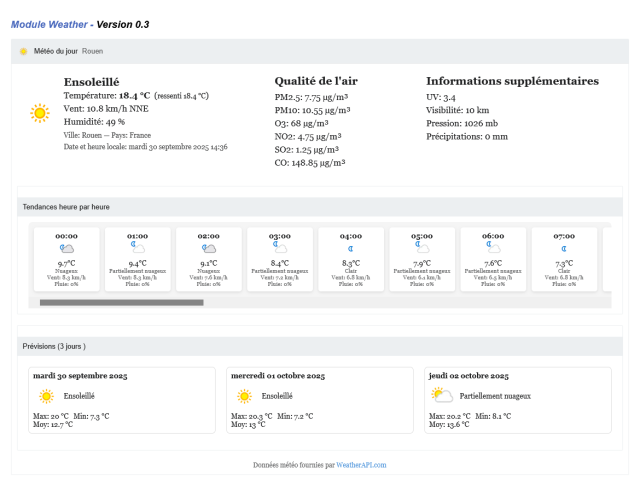Screen dimensions: 640x486
Task: Click the 02:00 cloudy night icon
Action: point(209,249)
